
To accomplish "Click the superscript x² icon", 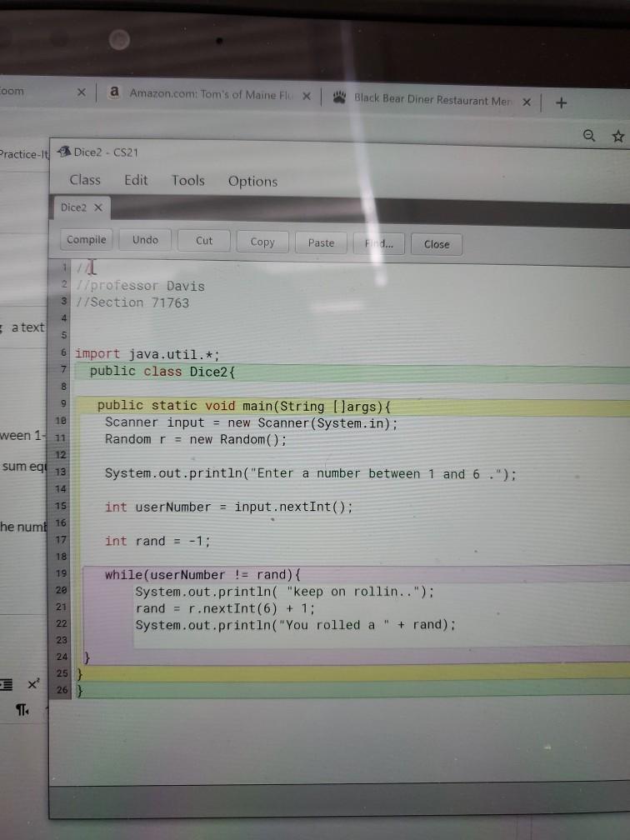I will [x=33, y=683].
